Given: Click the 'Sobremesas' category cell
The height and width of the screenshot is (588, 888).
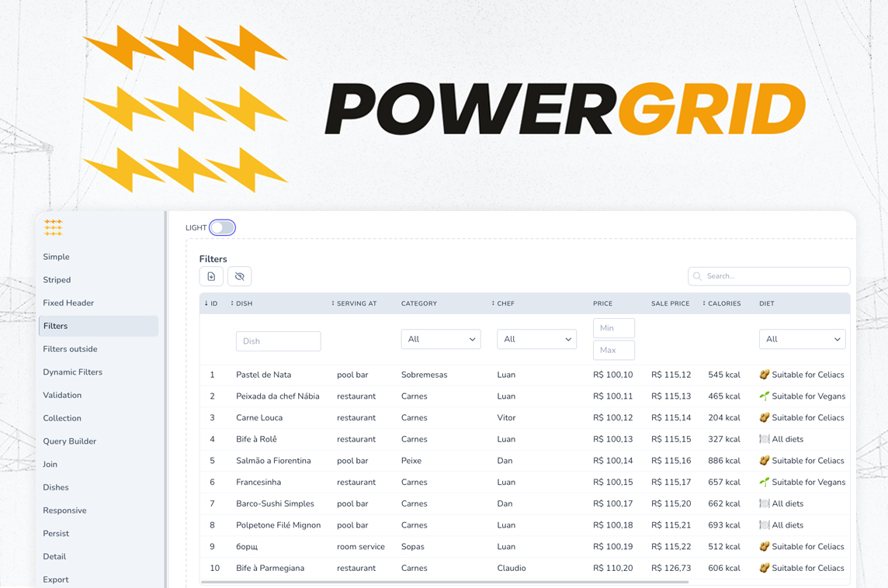Looking at the screenshot, I should click(x=424, y=375).
